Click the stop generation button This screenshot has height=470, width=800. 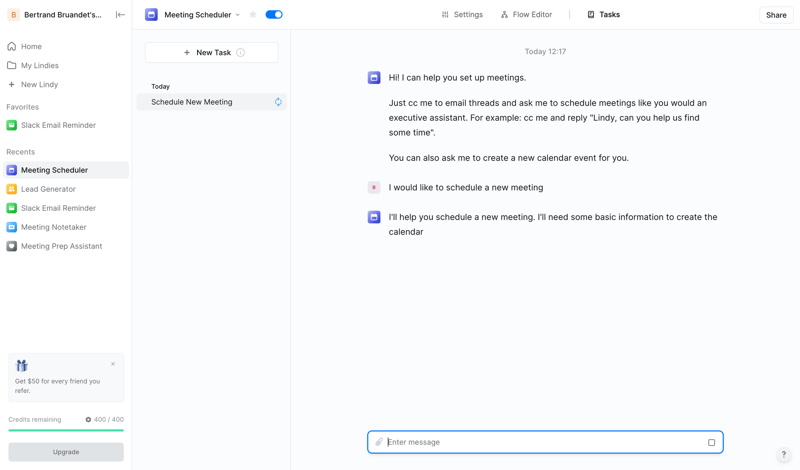click(711, 442)
